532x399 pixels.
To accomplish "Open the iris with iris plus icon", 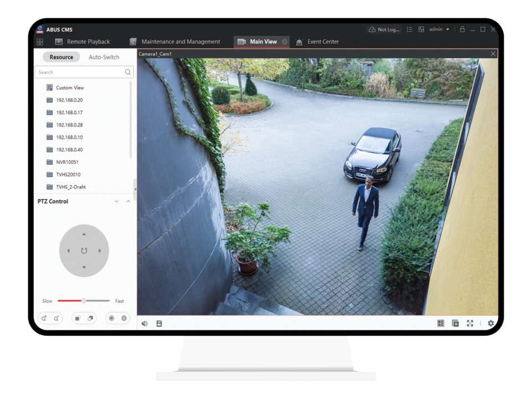I will (x=111, y=318).
